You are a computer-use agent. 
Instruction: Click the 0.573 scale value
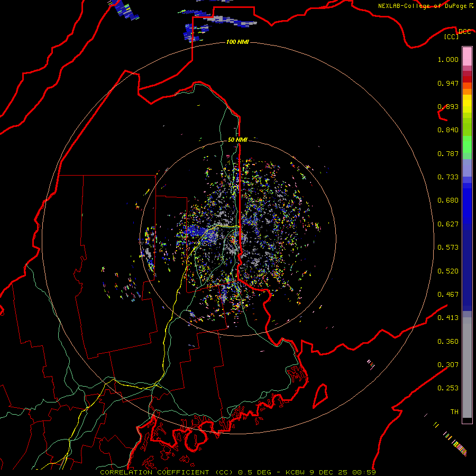point(448,248)
